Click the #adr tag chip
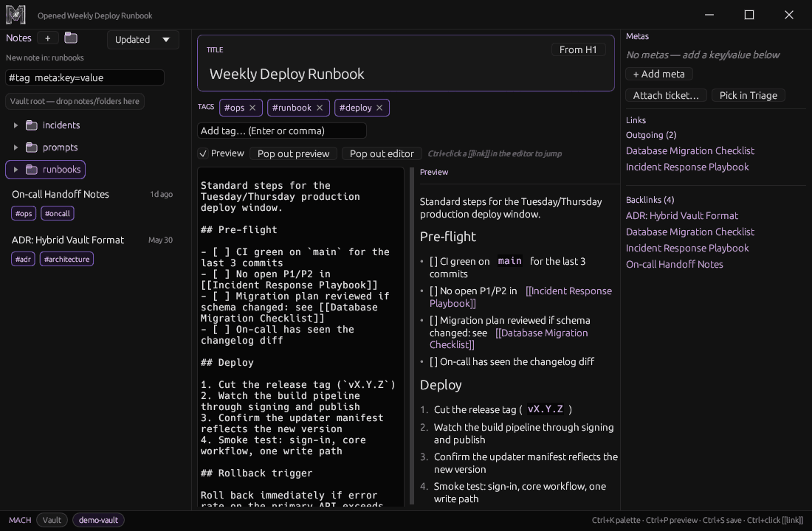Screen dimensions: 812x531 23,259
